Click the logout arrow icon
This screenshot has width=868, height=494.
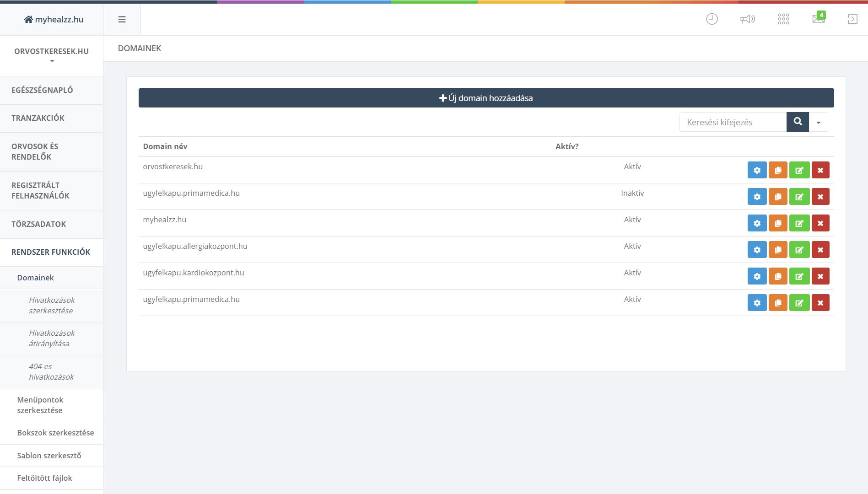pos(852,19)
